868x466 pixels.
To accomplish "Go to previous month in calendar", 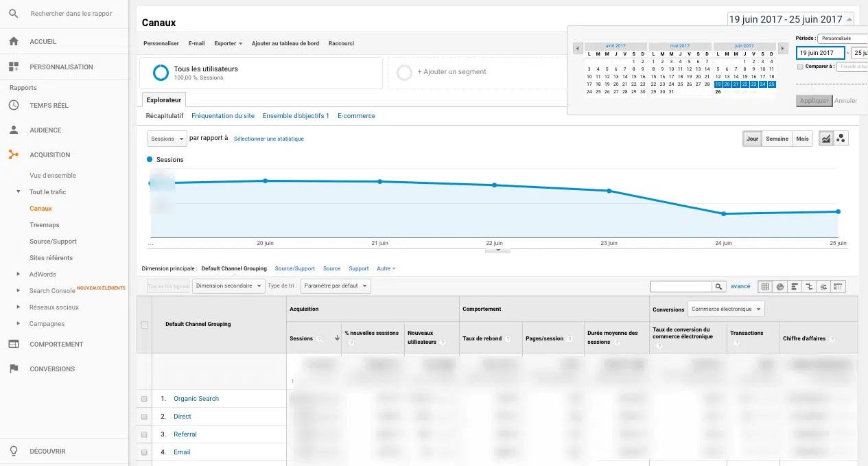I will click(x=578, y=48).
